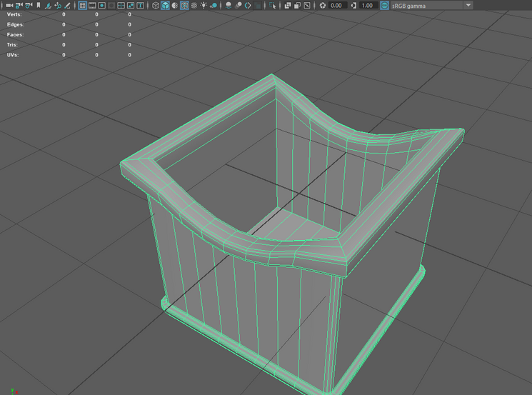This screenshot has height=395, width=532.
Task: Toggle the Resolution Gate icon
Action: (x=102, y=6)
